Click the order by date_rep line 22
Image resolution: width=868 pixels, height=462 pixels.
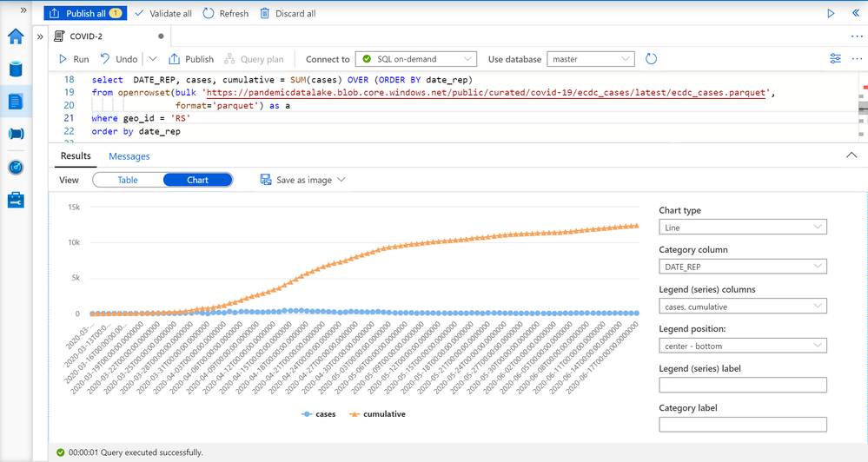click(136, 132)
